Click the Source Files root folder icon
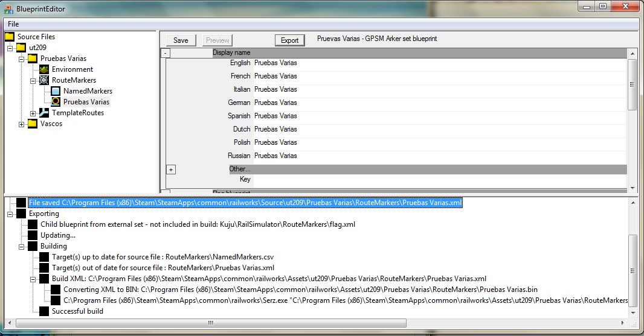 tap(9, 37)
